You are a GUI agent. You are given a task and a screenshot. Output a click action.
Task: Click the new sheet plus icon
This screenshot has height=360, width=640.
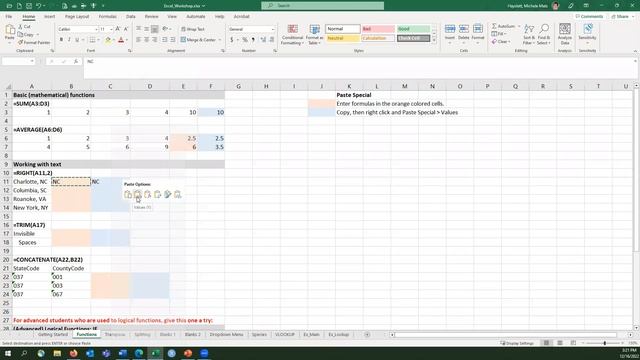[367, 334]
